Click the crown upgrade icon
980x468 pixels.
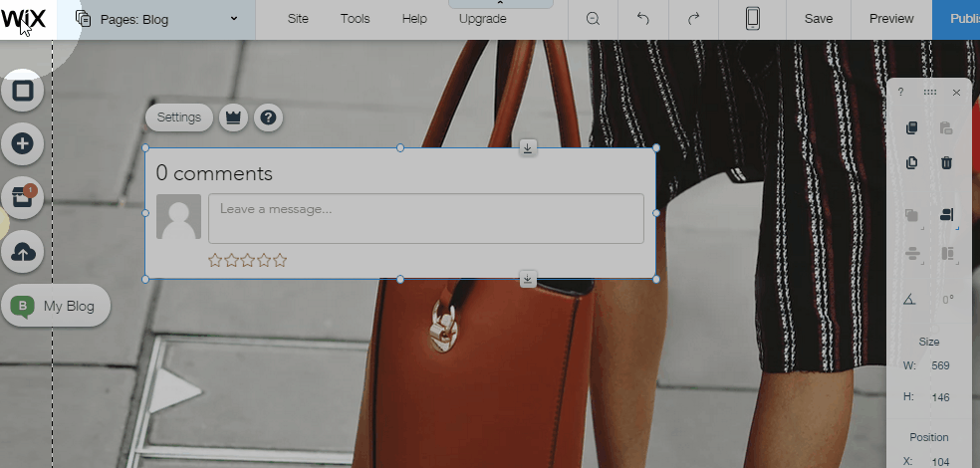coord(233,117)
